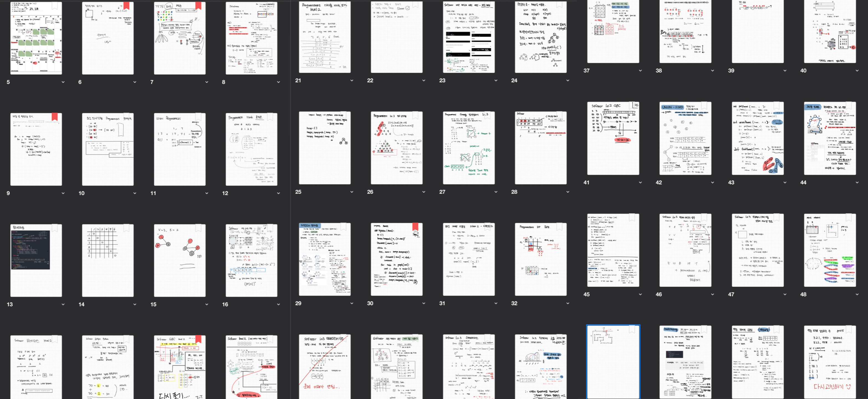Open page 9 options chevron
Image resolution: width=868 pixels, height=399 pixels.
[63, 193]
